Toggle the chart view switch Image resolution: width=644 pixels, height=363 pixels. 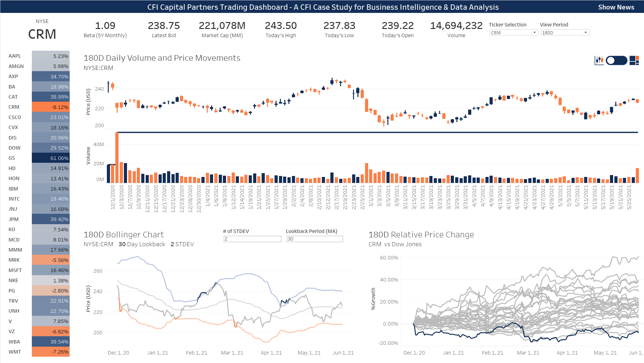(616, 60)
